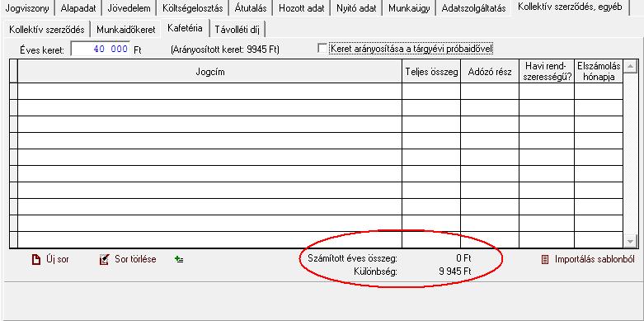Open the Jövedelem tab
This screenshot has width=644, height=321.
(x=129, y=7)
